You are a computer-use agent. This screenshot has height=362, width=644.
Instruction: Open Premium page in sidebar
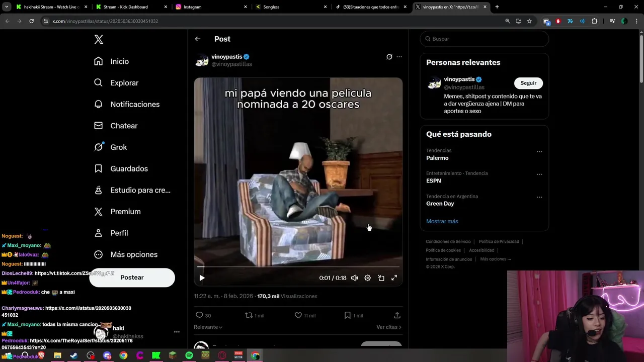117,212
